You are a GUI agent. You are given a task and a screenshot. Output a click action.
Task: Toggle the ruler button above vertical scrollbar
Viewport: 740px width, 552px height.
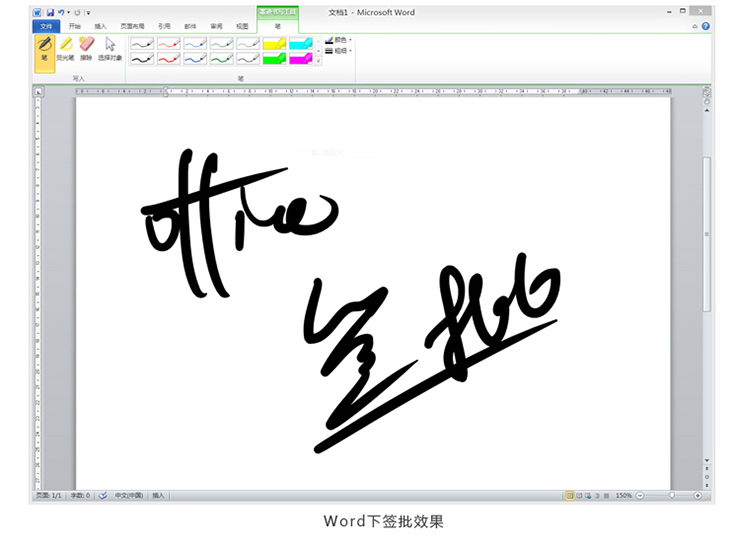(x=706, y=92)
